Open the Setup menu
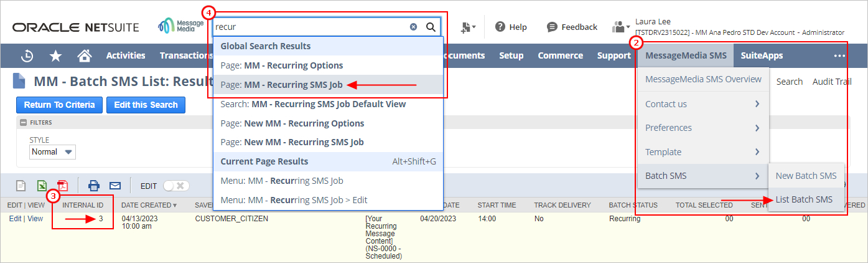The image size is (868, 263). 511,55
